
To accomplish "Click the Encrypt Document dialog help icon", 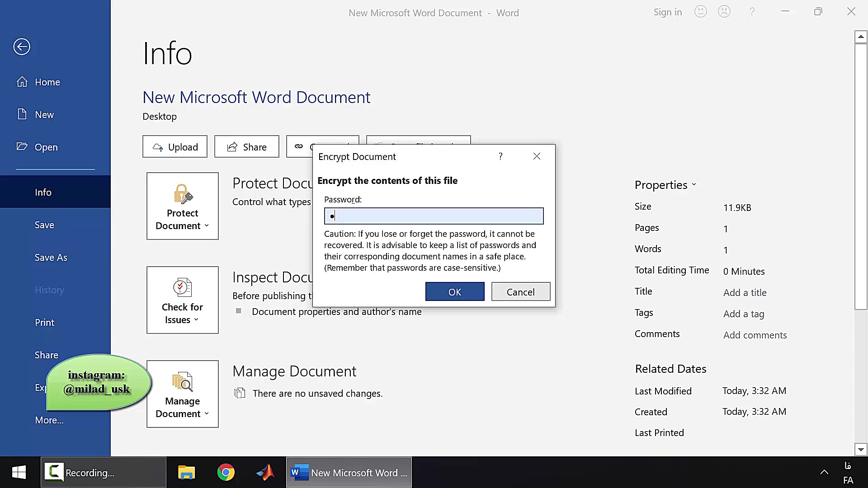I will tap(500, 156).
